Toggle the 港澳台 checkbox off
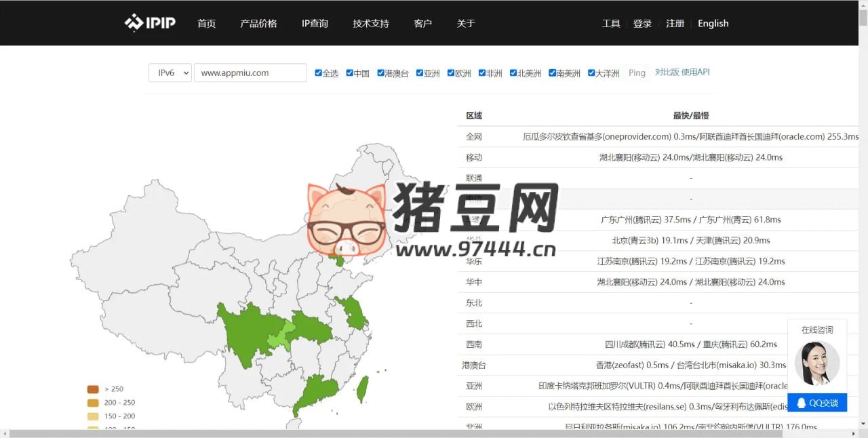868x438 pixels. click(381, 72)
